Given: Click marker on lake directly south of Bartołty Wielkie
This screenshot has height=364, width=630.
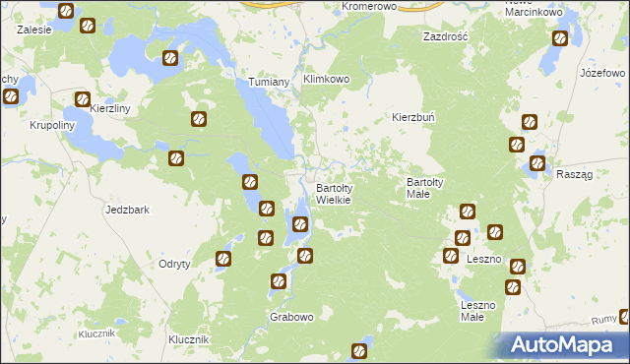Looking at the screenshot, I should [299, 224].
